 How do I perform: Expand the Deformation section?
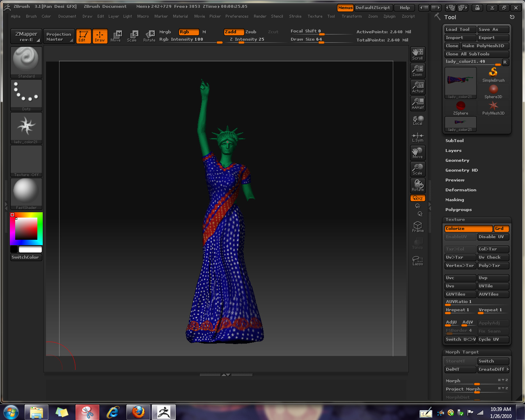click(461, 190)
